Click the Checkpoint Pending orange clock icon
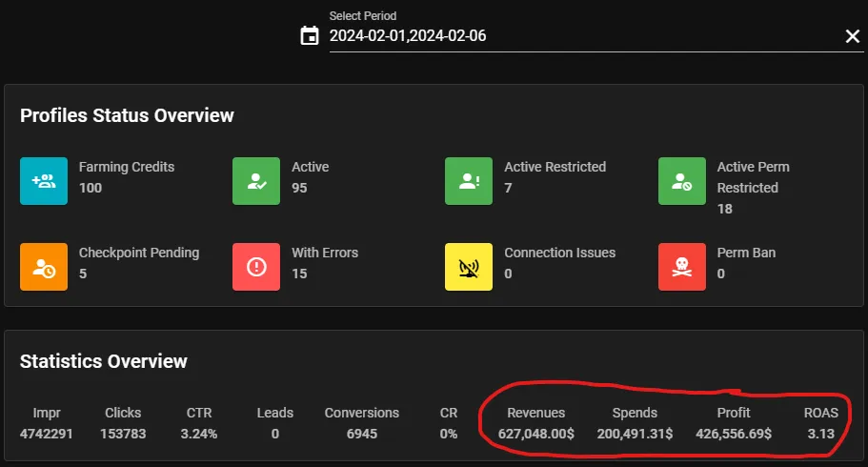868x467 pixels. click(x=44, y=267)
